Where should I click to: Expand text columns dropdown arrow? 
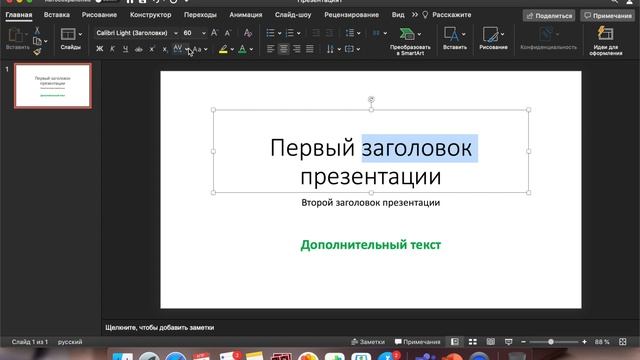coord(385,33)
